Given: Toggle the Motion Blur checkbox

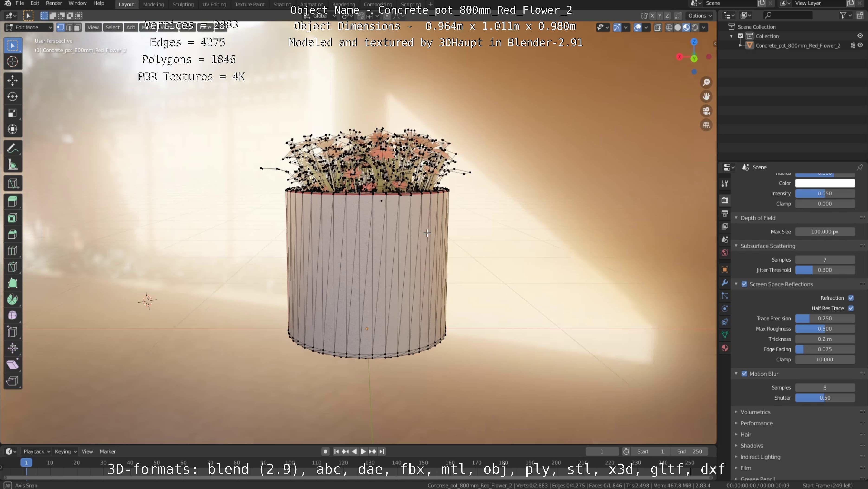Looking at the screenshot, I should point(744,374).
